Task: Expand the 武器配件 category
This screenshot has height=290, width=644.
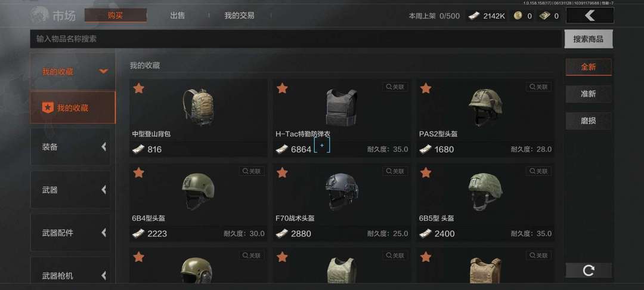Action: coord(70,233)
